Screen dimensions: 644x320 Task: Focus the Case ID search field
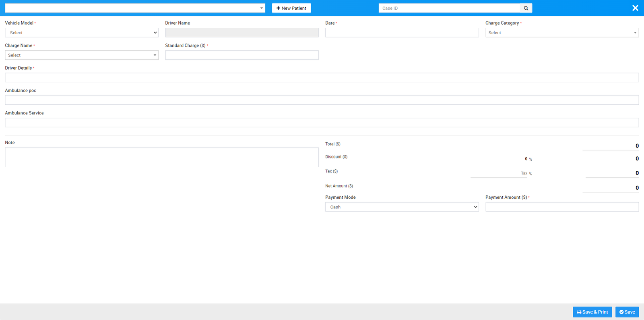point(449,8)
